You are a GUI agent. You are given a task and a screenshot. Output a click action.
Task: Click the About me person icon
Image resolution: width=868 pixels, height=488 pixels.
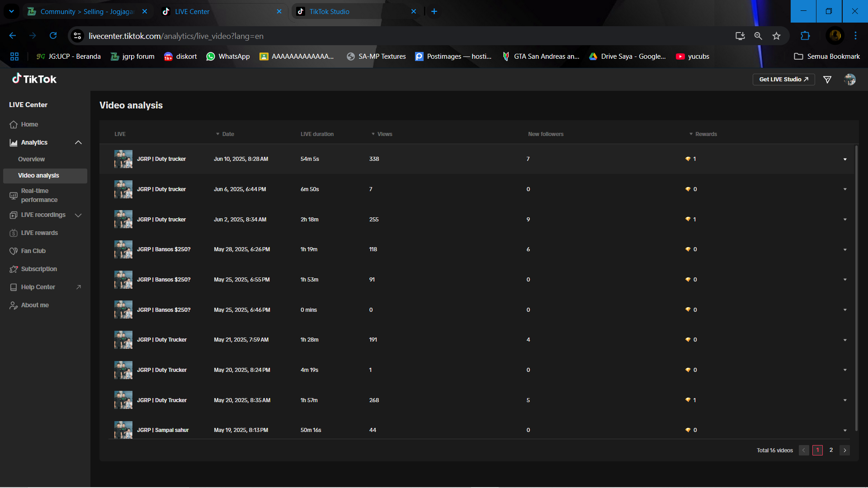click(14, 305)
